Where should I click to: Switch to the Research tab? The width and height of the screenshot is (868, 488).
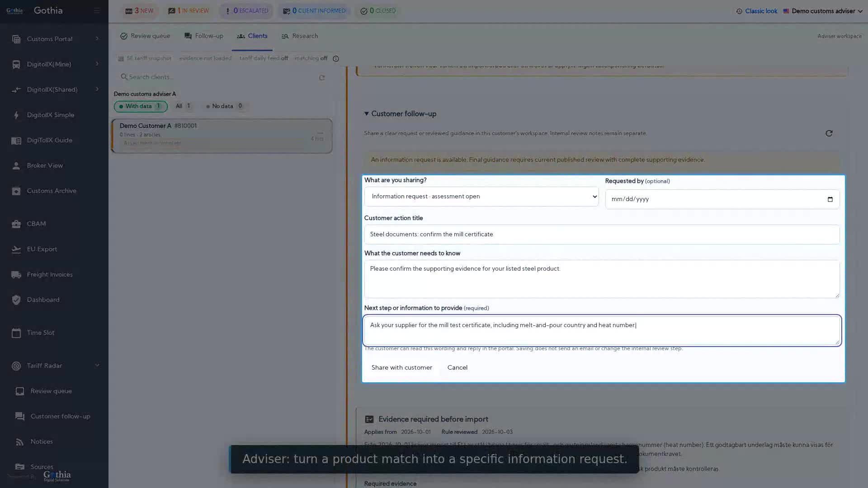[300, 36]
